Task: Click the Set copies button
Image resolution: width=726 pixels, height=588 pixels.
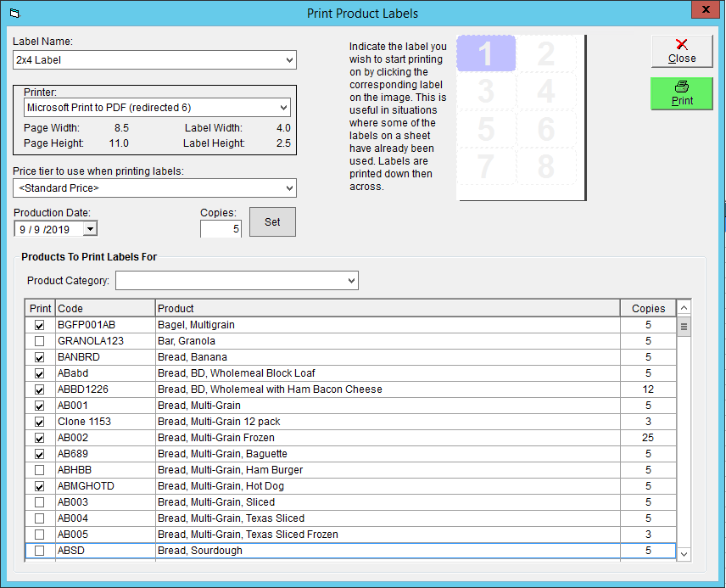Action: point(272,222)
